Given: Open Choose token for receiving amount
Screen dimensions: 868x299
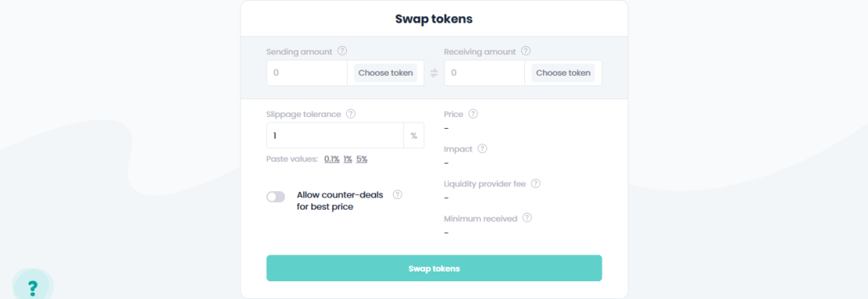Looking at the screenshot, I should [x=563, y=73].
